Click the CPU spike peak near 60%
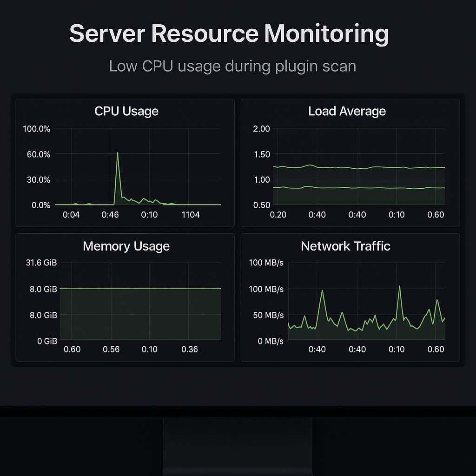The image size is (476, 476). tap(118, 153)
